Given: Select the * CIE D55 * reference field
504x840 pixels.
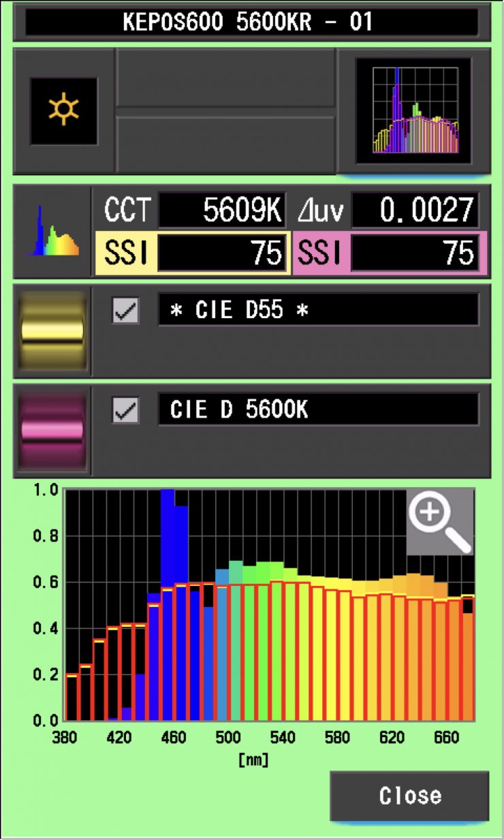Looking at the screenshot, I should coord(318,310).
